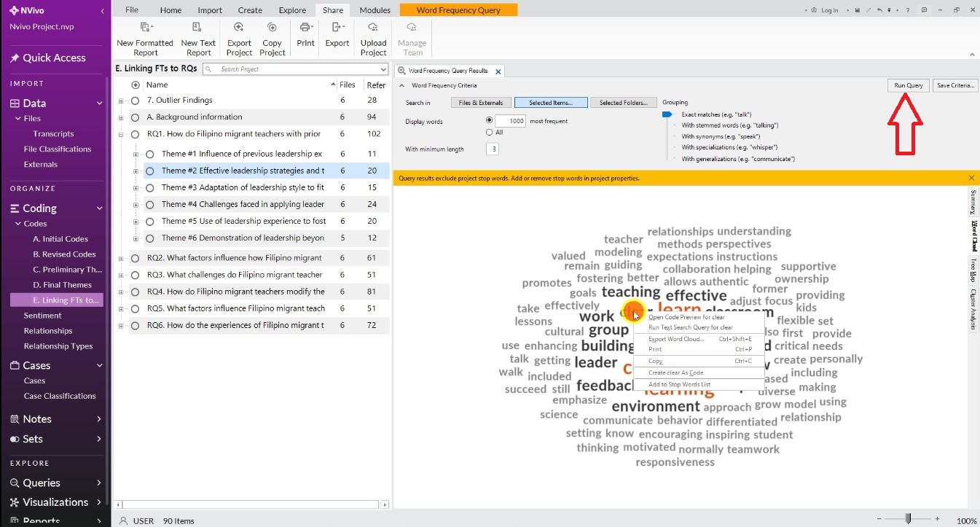The image size is (980, 527).
Task: Select circle for RQ2 code row
Action: 135,258
